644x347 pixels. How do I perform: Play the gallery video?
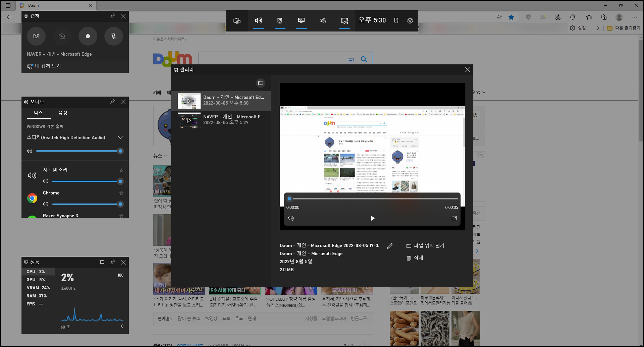click(373, 218)
